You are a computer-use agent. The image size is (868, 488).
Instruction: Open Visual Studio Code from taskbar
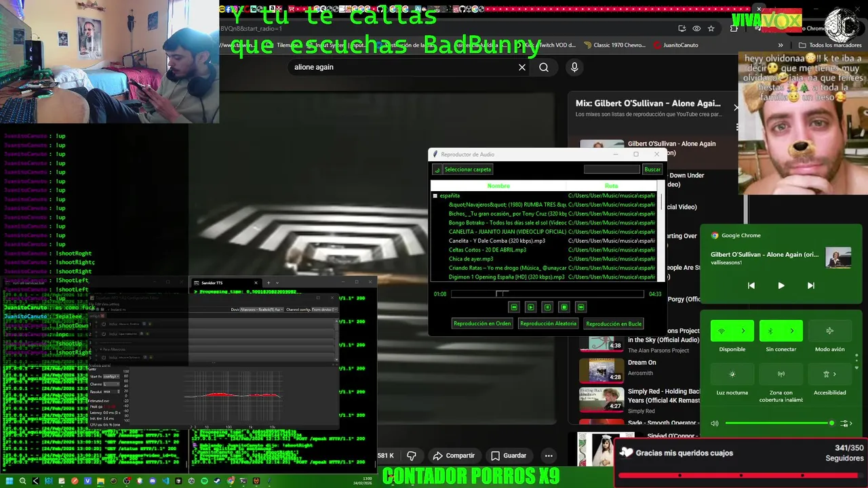pyautogui.click(x=166, y=481)
